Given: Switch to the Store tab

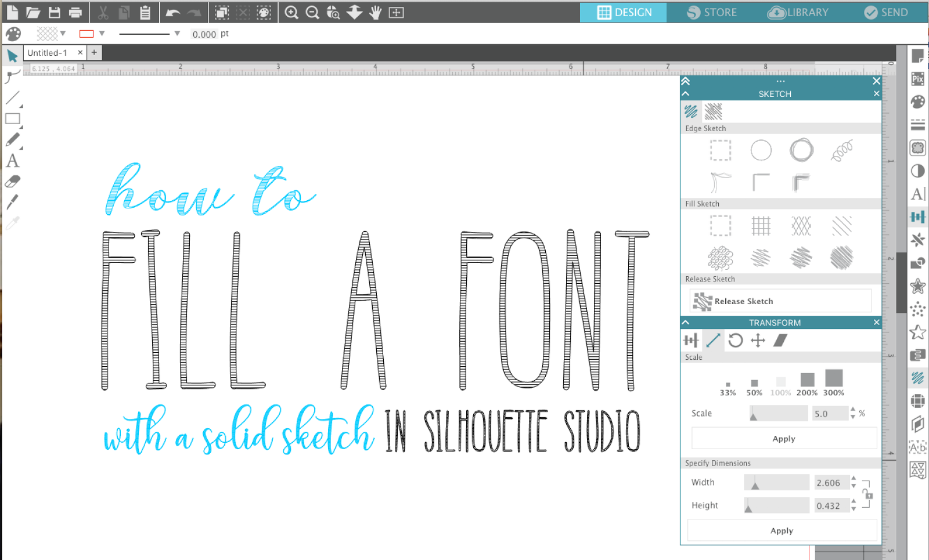Looking at the screenshot, I should pos(712,12).
